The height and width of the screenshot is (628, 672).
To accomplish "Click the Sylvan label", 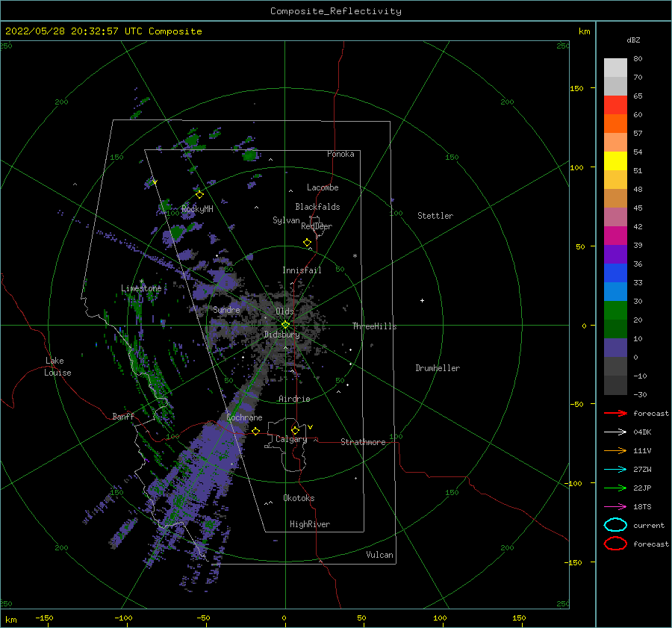I will point(286,220).
